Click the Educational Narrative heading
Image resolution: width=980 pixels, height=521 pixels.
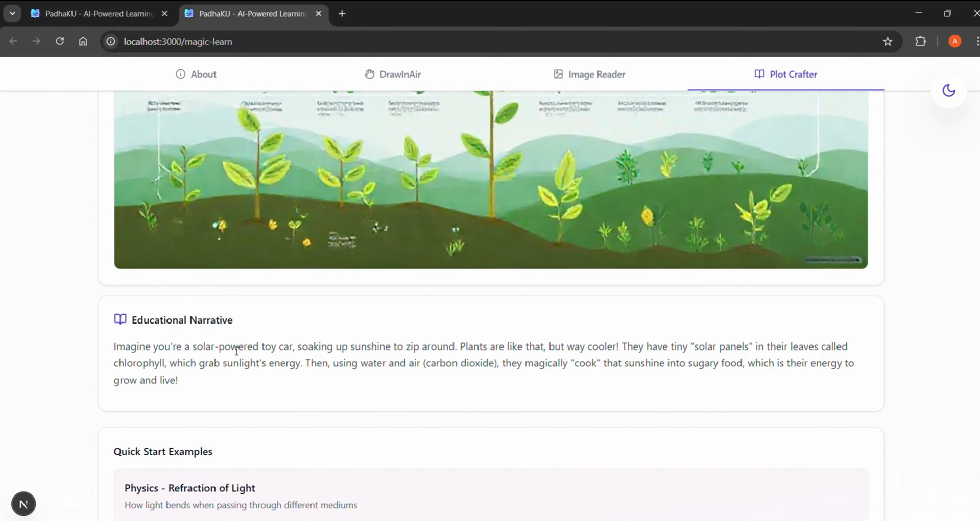182,320
